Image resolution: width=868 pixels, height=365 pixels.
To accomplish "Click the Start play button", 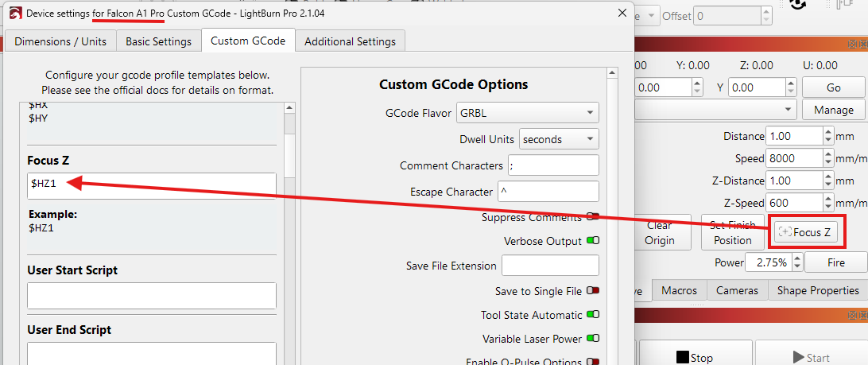I will coord(812,357).
